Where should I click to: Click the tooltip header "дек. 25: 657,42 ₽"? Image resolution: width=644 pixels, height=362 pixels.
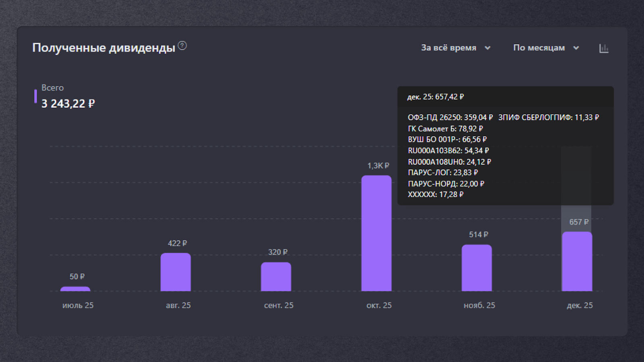[435, 97]
